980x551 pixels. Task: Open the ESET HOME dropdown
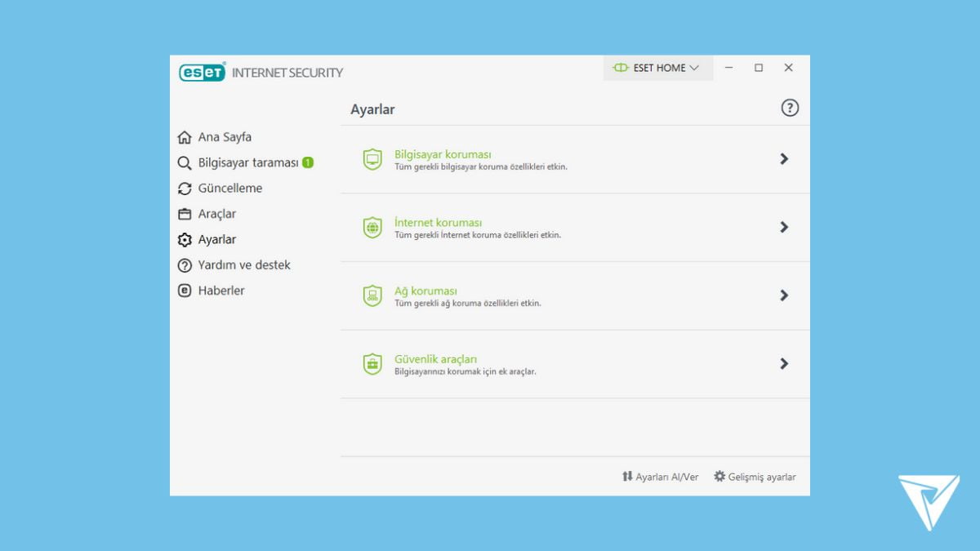pyautogui.click(x=657, y=68)
